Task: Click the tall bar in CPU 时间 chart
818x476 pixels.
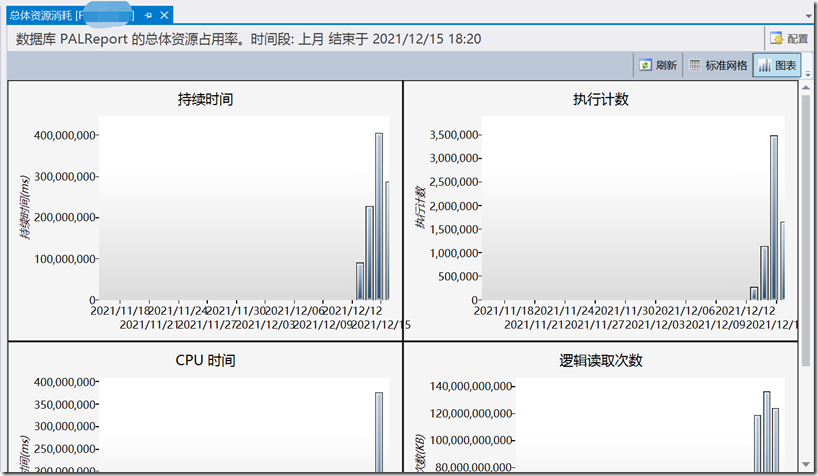Action: coord(379,432)
